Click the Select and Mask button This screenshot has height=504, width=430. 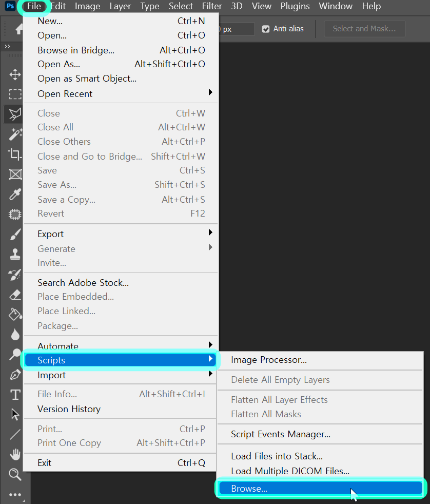pyautogui.click(x=364, y=29)
